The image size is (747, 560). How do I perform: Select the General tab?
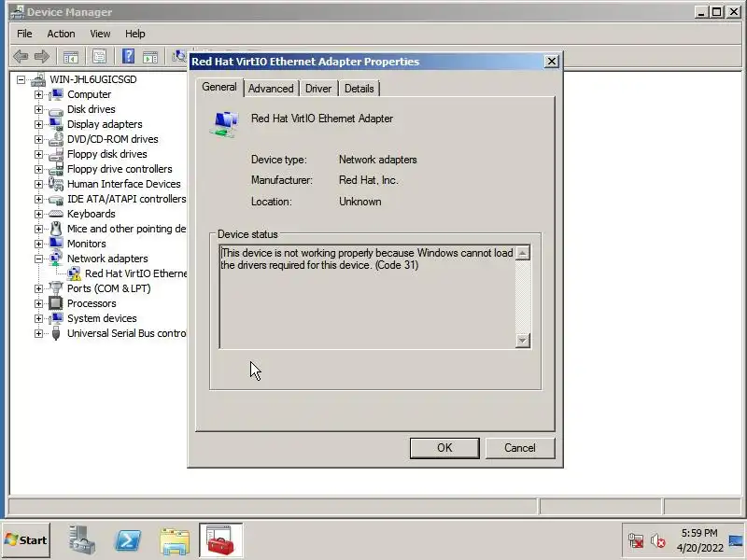219,87
